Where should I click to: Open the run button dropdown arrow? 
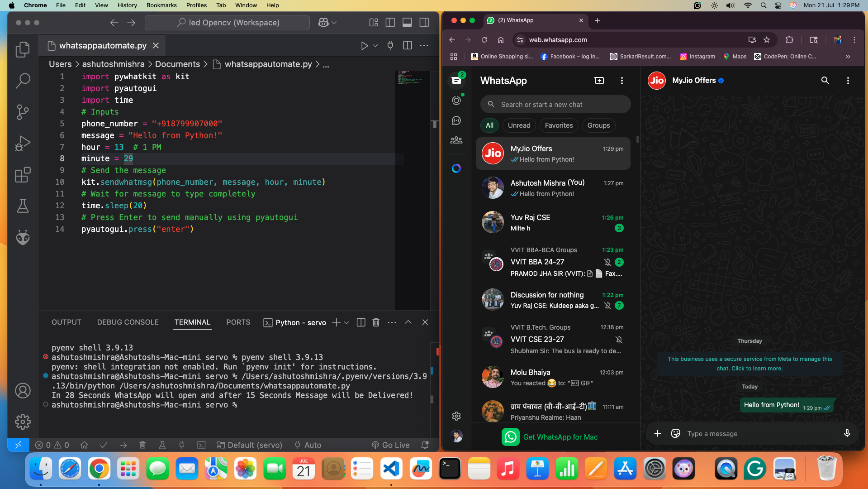coord(375,45)
